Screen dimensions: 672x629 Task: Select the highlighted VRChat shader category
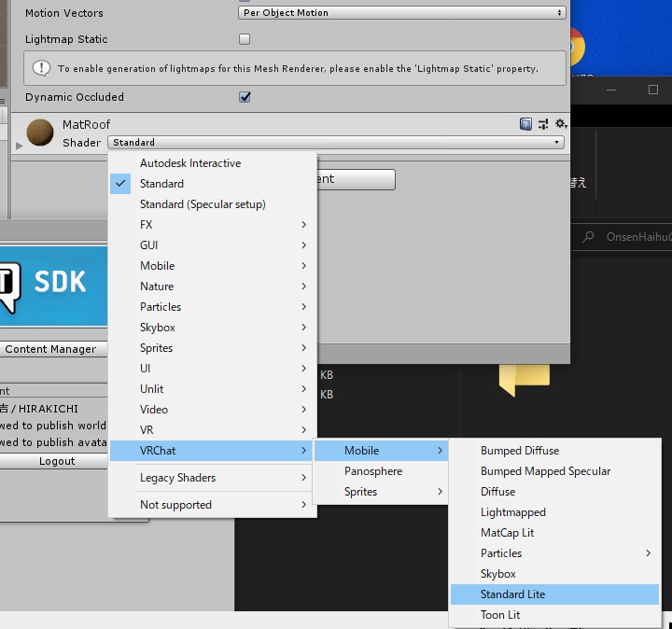click(213, 451)
